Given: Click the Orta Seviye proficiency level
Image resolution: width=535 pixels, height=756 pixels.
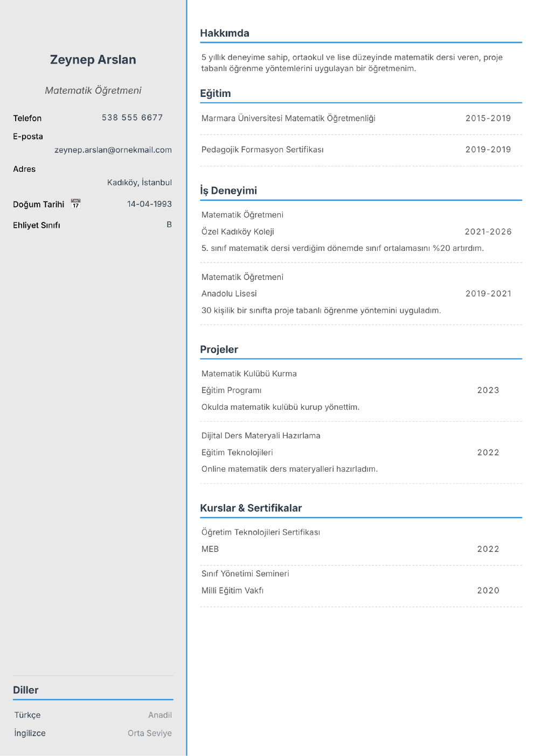Looking at the screenshot, I should pyautogui.click(x=150, y=733).
